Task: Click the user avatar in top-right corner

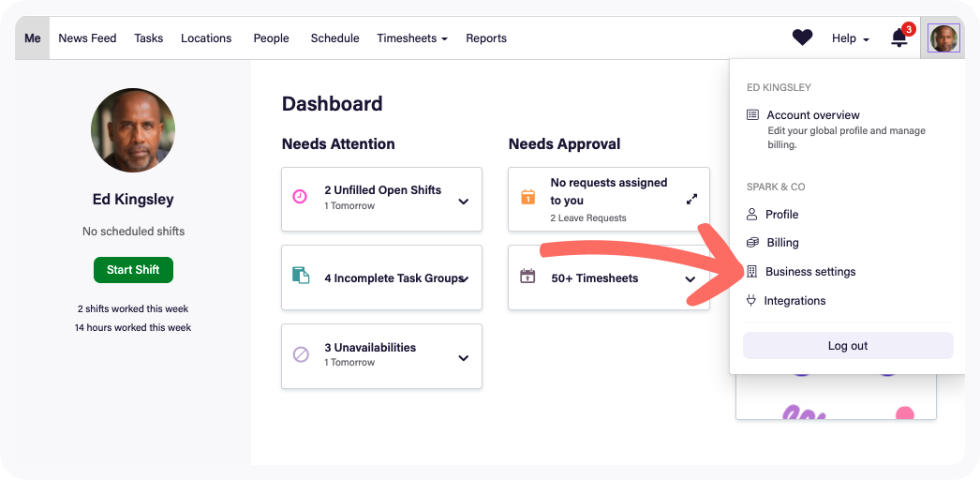Action: click(x=943, y=38)
